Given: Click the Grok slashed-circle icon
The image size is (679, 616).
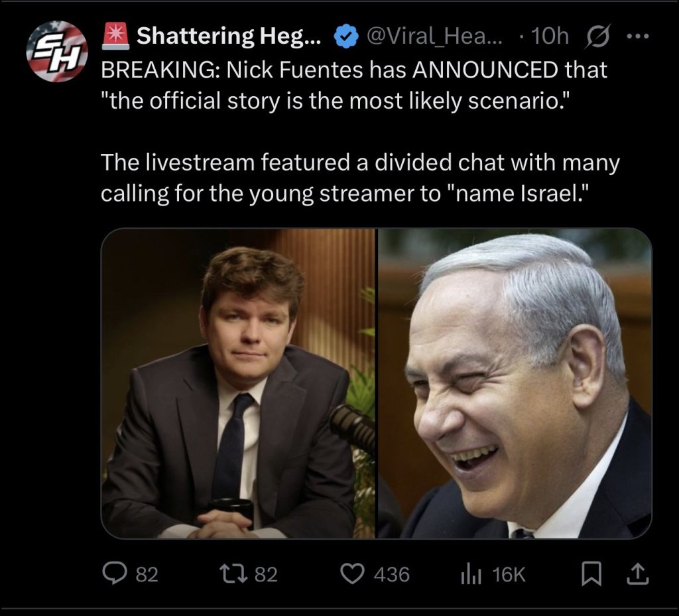Looking at the screenshot, I should (597, 36).
